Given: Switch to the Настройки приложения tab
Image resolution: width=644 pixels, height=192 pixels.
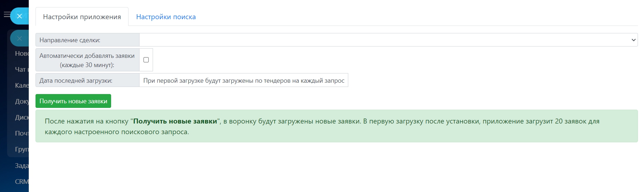Looking at the screenshot, I should point(82,17).
